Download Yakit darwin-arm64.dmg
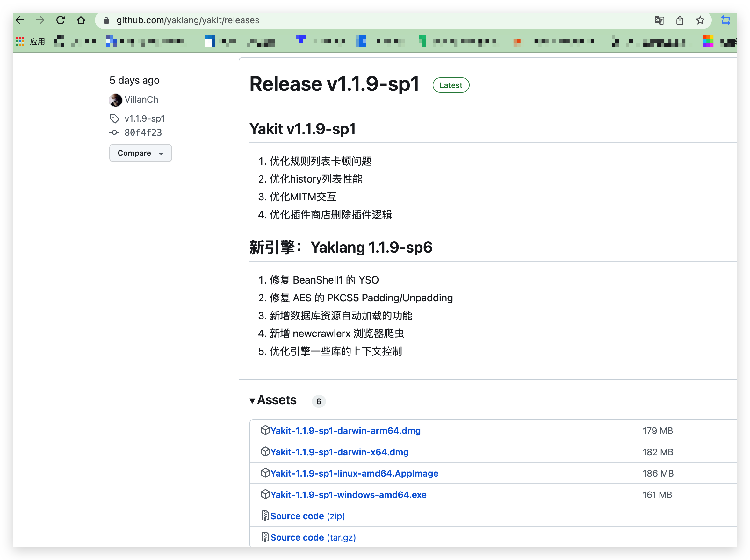 click(x=345, y=430)
